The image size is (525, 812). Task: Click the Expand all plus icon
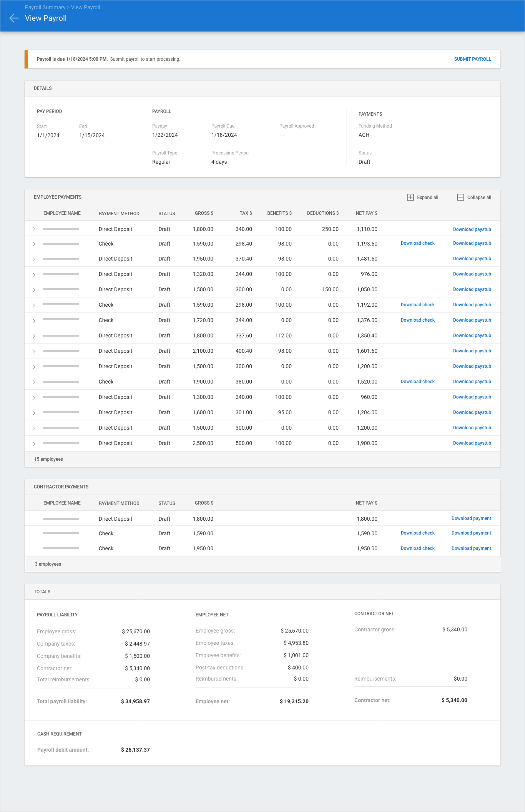tap(410, 197)
